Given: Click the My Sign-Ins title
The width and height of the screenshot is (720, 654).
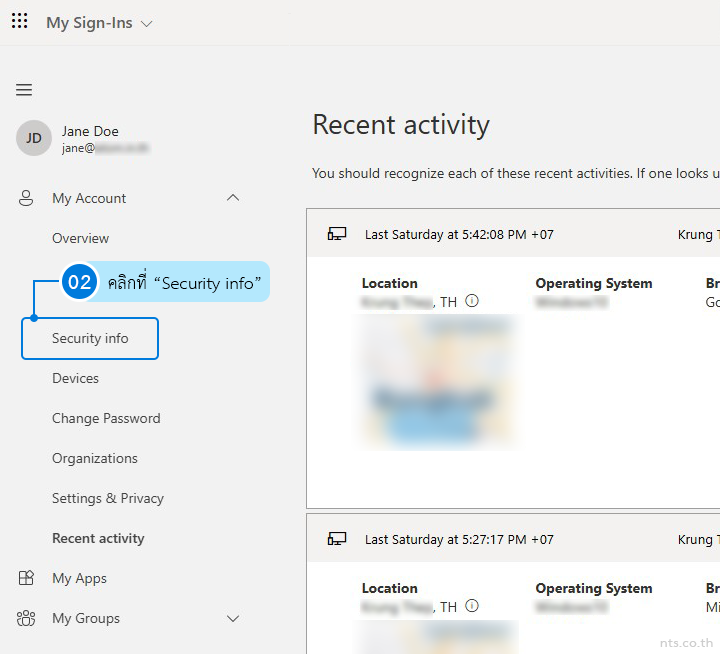Looking at the screenshot, I should (x=89, y=23).
